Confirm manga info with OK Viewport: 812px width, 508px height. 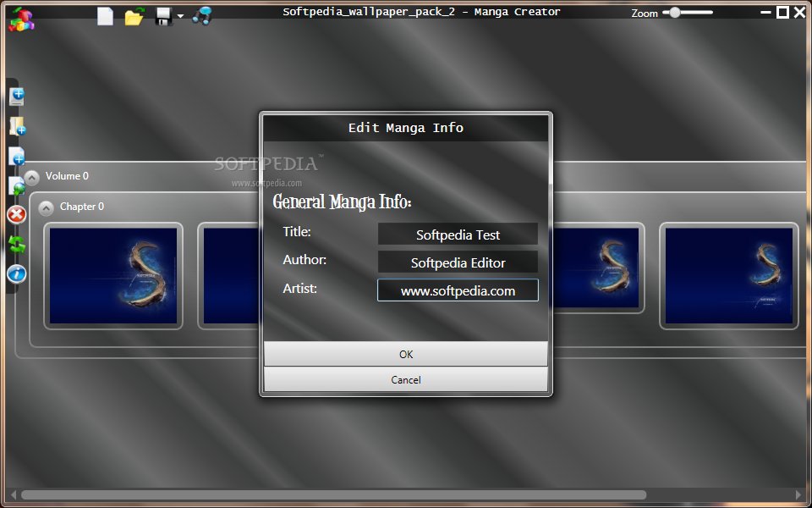tap(406, 354)
